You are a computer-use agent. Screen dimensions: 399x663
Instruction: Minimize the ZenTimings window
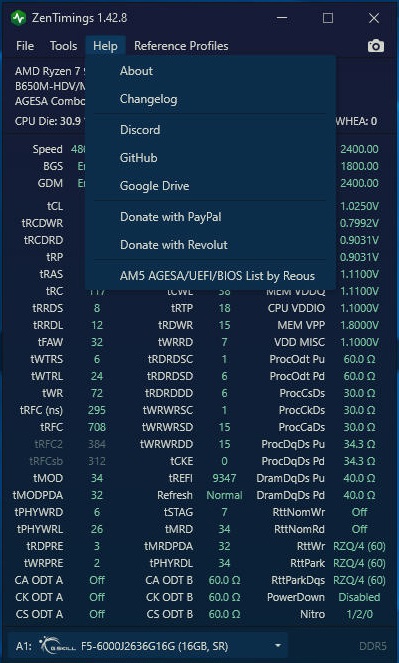[282, 18]
